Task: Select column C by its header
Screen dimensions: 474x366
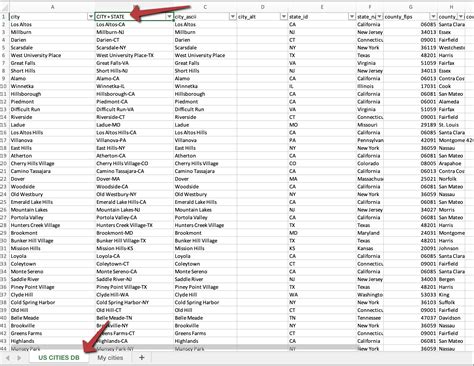Action: point(205,7)
